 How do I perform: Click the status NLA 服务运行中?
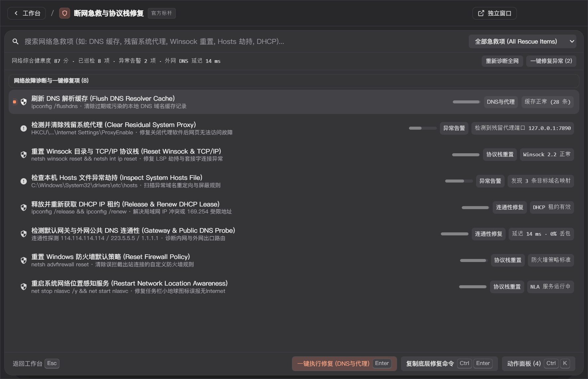pyautogui.click(x=550, y=287)
